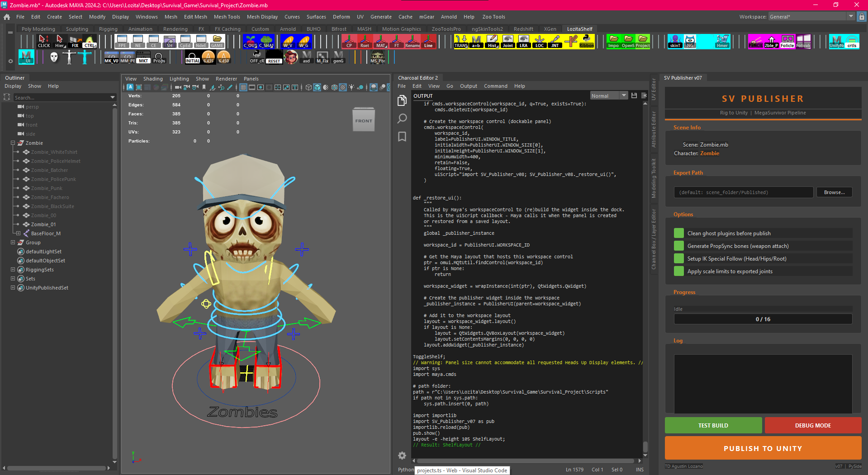Click the Props magnifier shelf icon

point(159,57)
